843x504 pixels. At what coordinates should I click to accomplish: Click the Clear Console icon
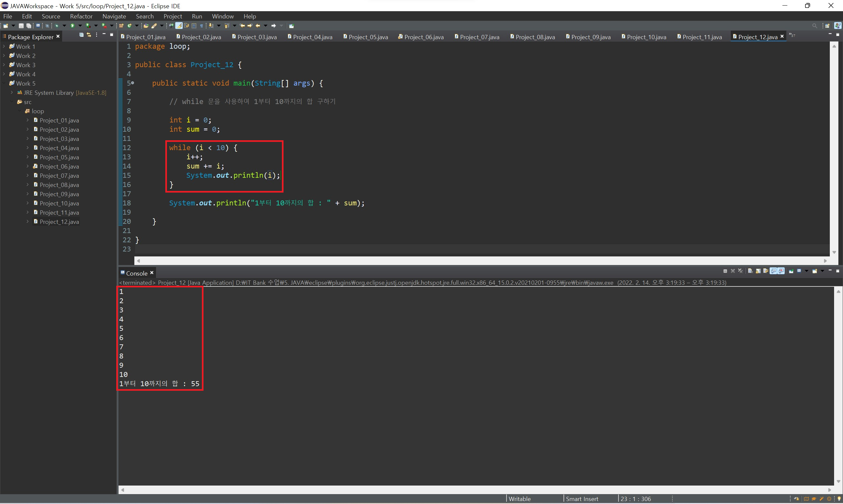(750, 271)
